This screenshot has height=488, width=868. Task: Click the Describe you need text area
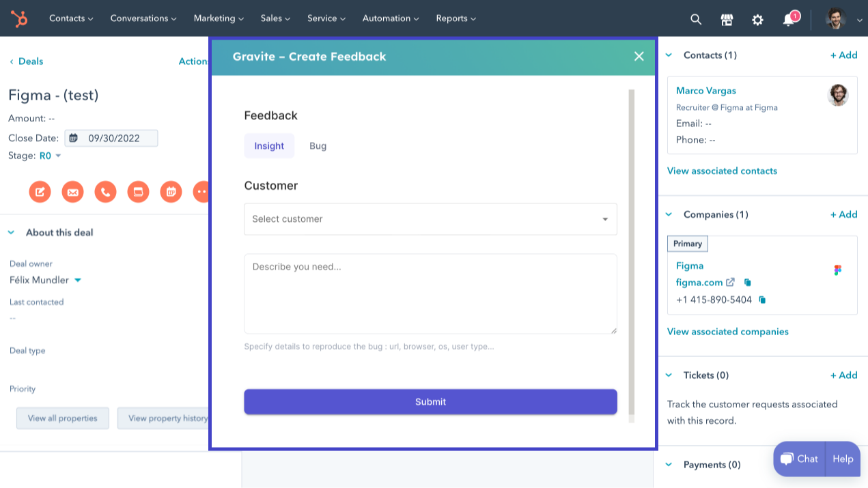[x=430, y=293]
